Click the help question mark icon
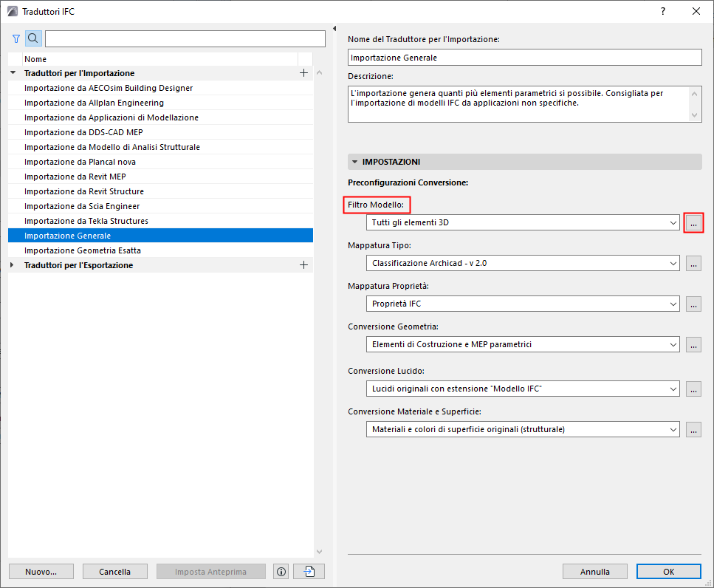This screenshot has width=714, height=588. [663, 11]
